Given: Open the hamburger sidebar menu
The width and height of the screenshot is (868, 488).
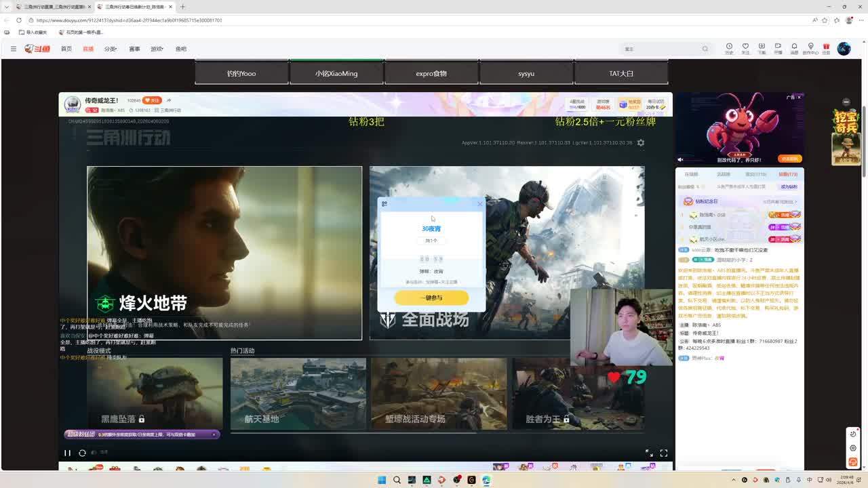Looking at the screenshot, I should coord(13,49).
